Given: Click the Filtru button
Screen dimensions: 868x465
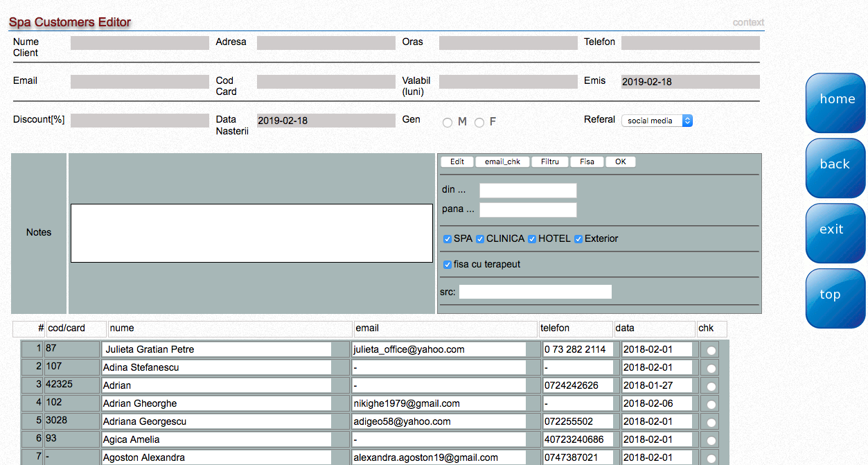Looking at the screenshot, I should pos(550,161).
